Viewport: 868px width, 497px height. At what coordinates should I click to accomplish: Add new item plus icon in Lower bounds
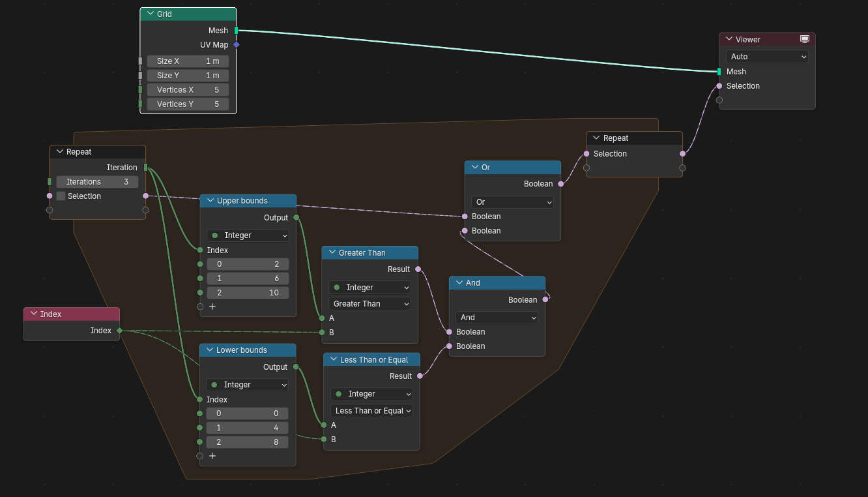pyautogui.click(x=212, y=456)
